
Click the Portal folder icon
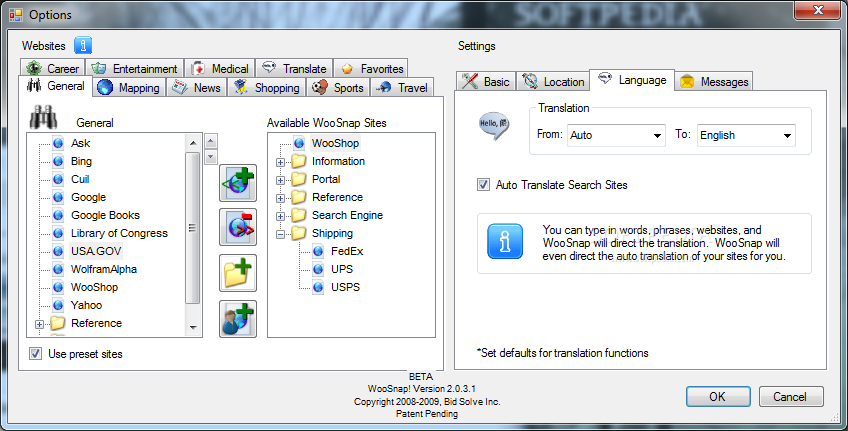(299, 179)
